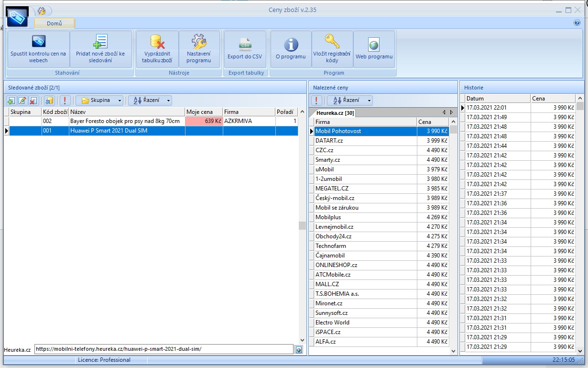Select the CZC.cz row

(379, 150)
